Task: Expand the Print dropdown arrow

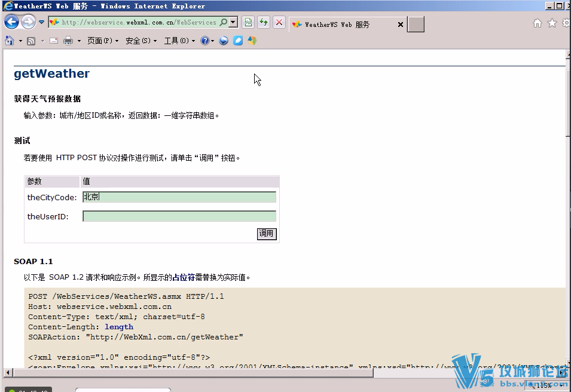Action: pyautogui.click(x=79, y=41)
